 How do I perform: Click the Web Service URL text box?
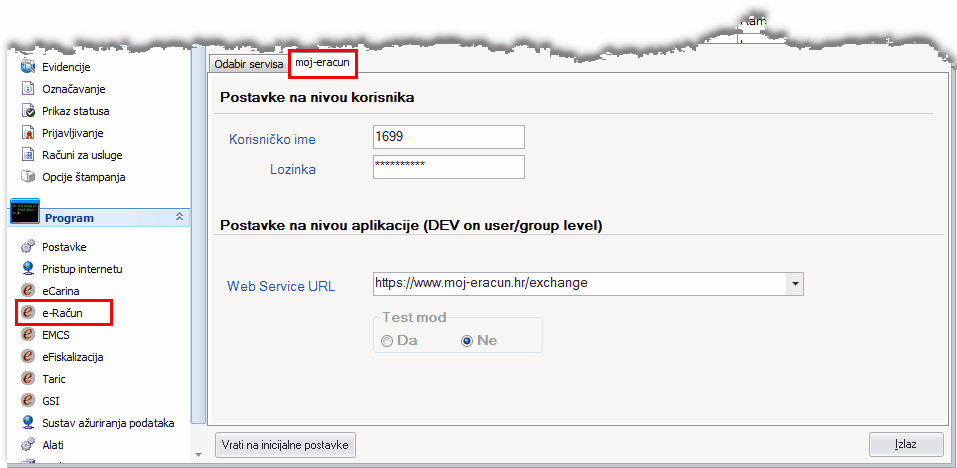coord(579,284)
